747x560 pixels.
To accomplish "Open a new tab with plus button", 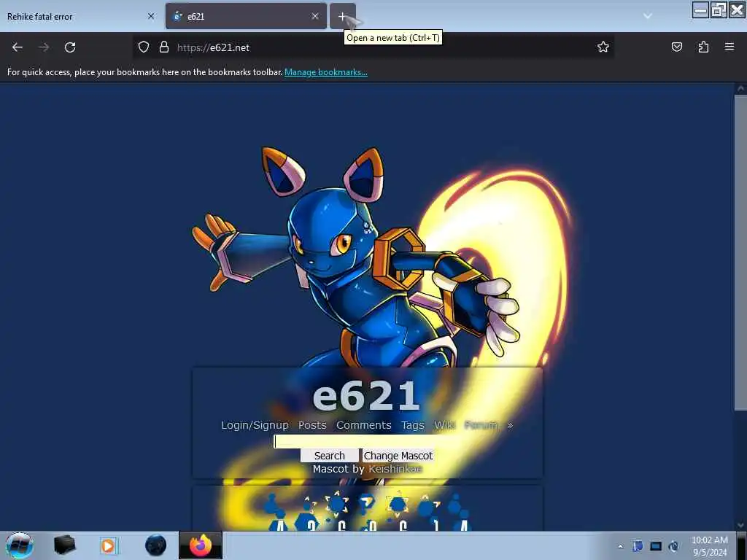I will (x=342, y=16).
